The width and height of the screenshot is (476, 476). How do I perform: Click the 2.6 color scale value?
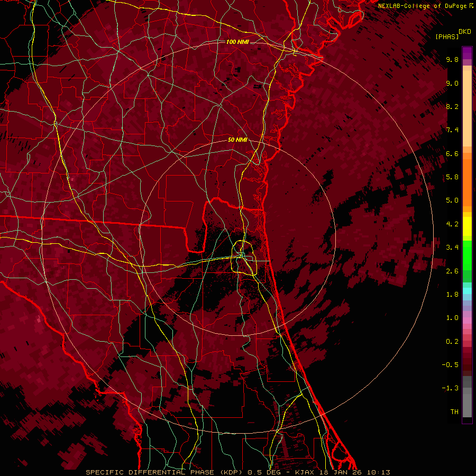[x=452, y=271]
